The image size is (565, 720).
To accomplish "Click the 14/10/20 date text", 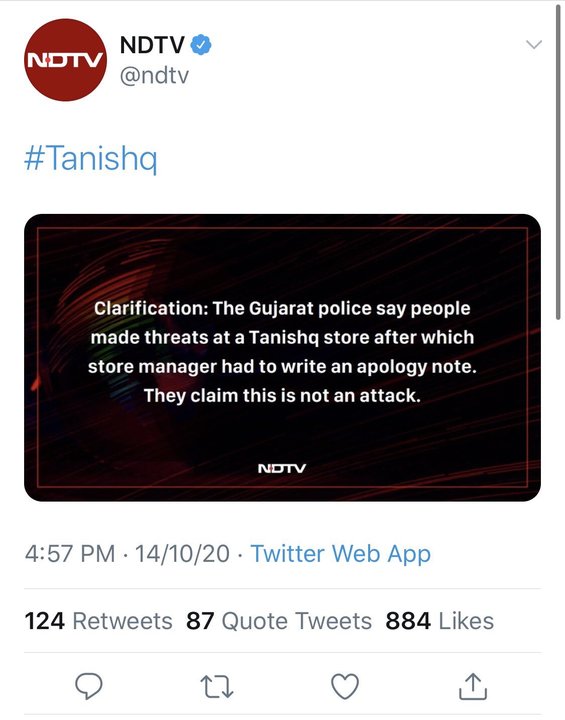I will click(182, 553).
